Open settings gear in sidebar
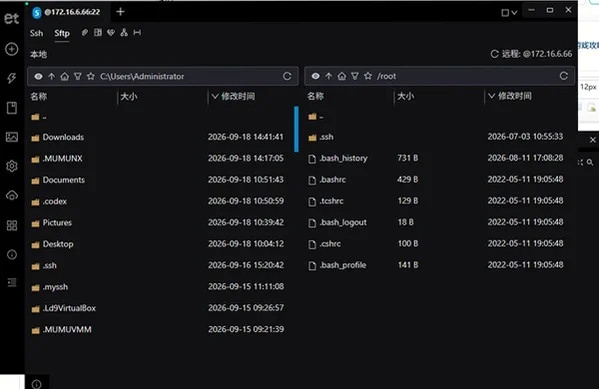The image size is (599, 389). coord(12,166)
